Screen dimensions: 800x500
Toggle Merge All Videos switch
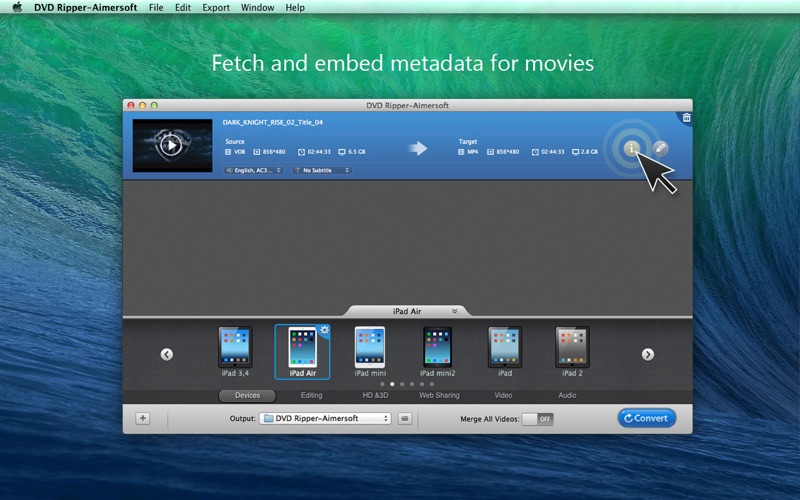click(x=538, y=419)
